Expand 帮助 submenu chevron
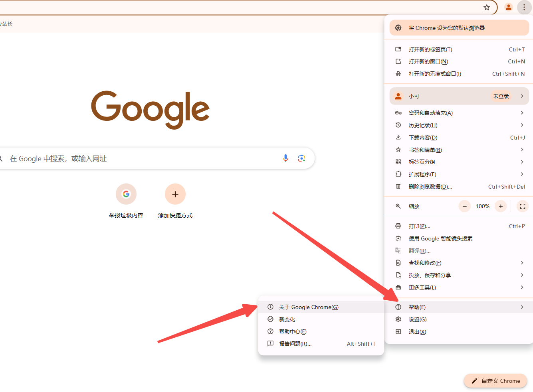Viewport: 533px width, 392px height. pyautogui.click(x=522, y=307)
